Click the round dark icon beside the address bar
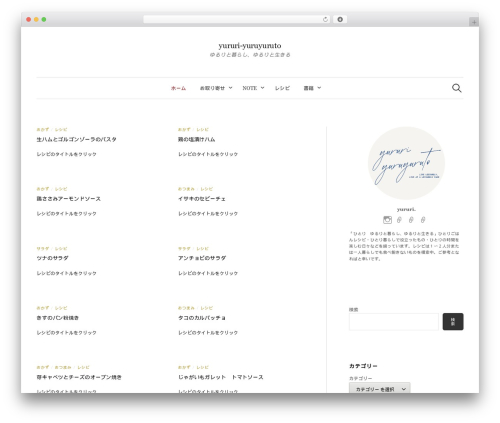 click(x=340, y=19)
